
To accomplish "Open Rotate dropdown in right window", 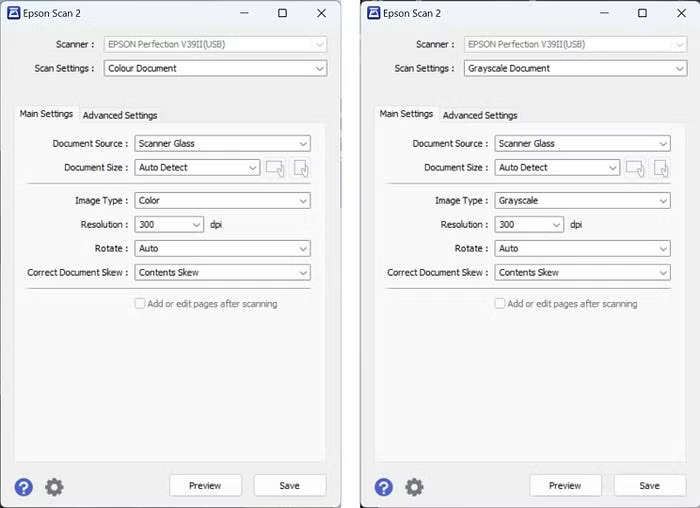I will 583,249.
